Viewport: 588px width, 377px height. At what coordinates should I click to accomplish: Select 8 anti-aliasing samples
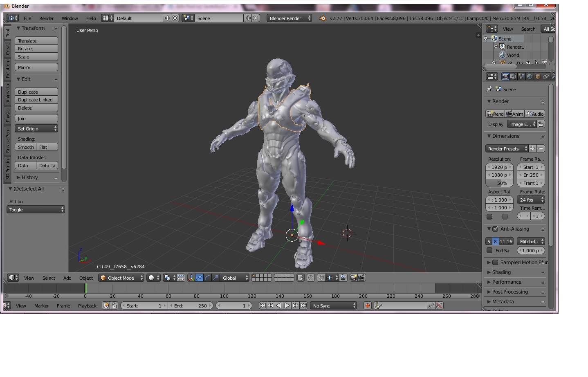pyautogui.click(x=495, y=241)
